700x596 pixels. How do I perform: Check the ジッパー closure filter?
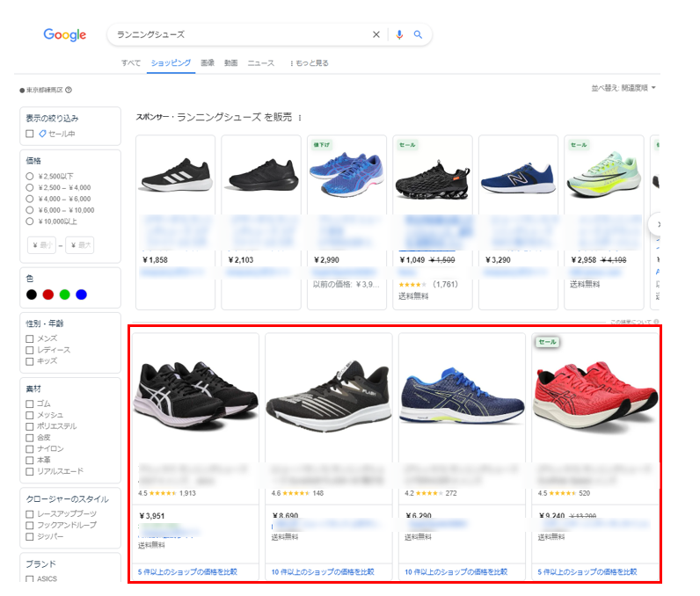click(30, 537)
